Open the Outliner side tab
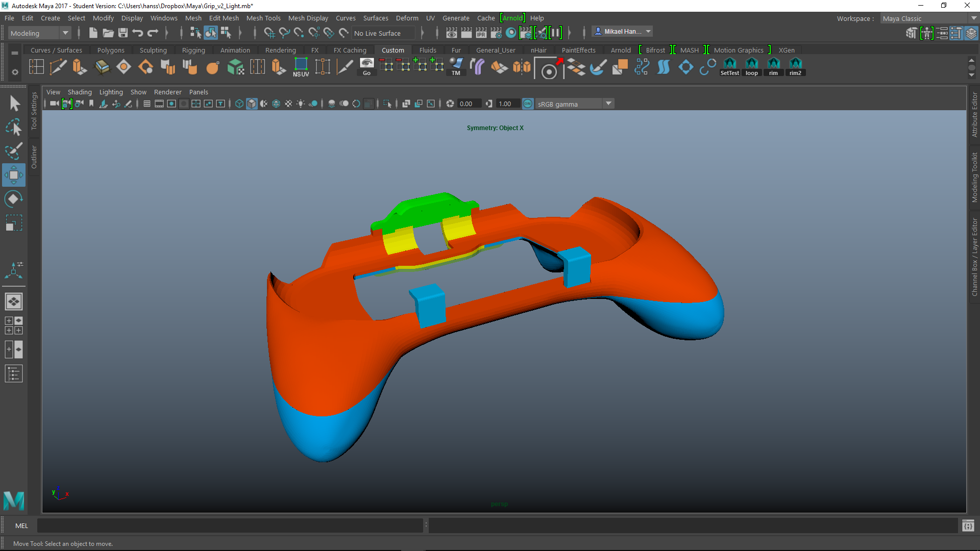 34,157
